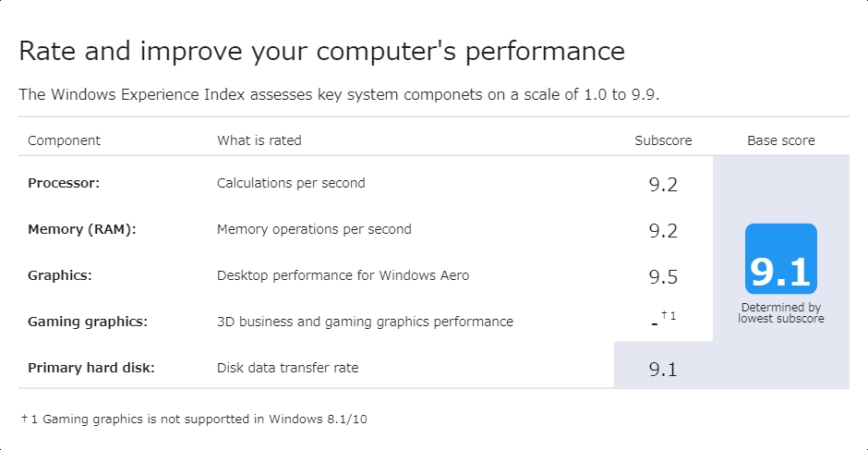
Task: Click the gaming graphics footnote text
Action: 195,419
